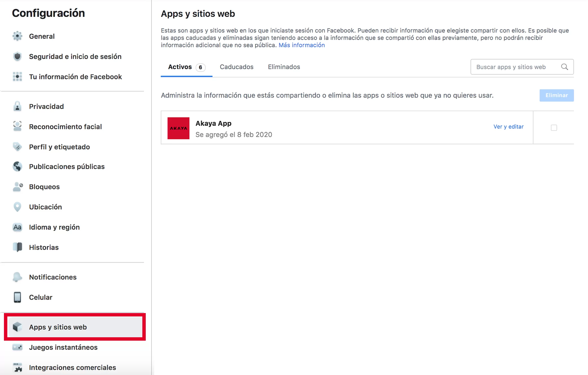Image resolution: width=588 pixels, height=375 pixels.
Task: Click the Bloqueos blocked user icon
Action: pyautogui.click(x=17, y=187)
